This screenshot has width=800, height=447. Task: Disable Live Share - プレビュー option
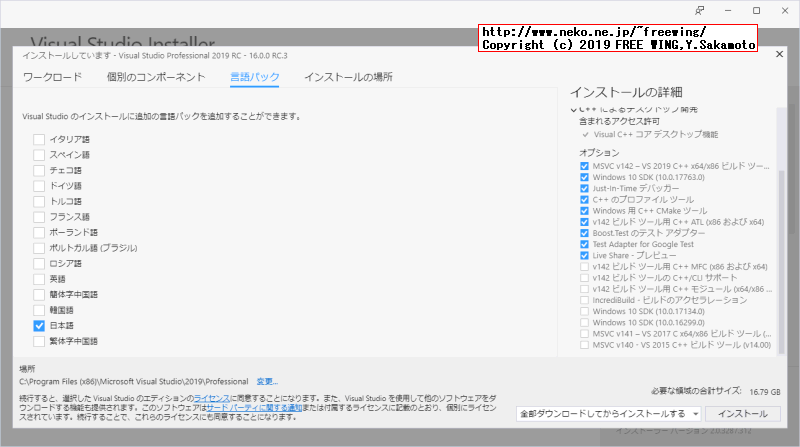tap(584, 256)
